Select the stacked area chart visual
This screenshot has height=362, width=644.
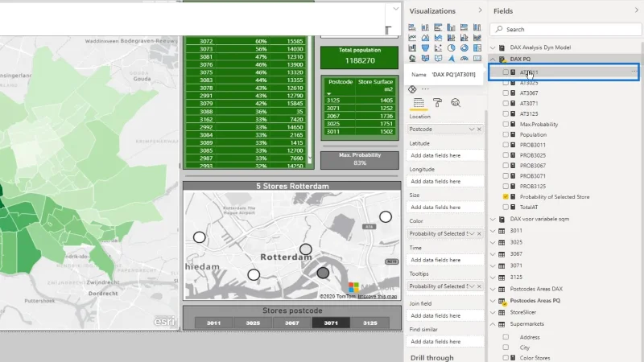click(438, 38)
